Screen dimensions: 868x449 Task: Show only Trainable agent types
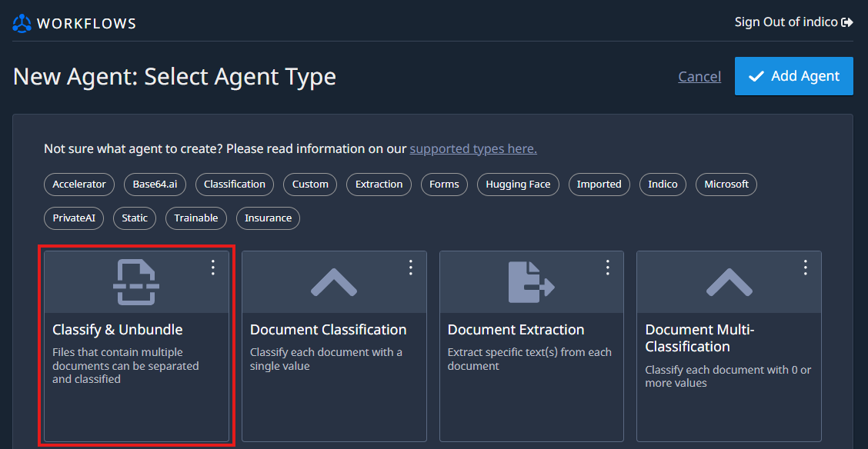(x=196, y=218)
